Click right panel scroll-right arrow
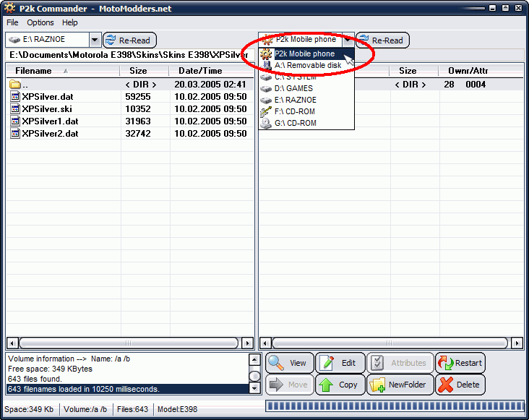 517,343
